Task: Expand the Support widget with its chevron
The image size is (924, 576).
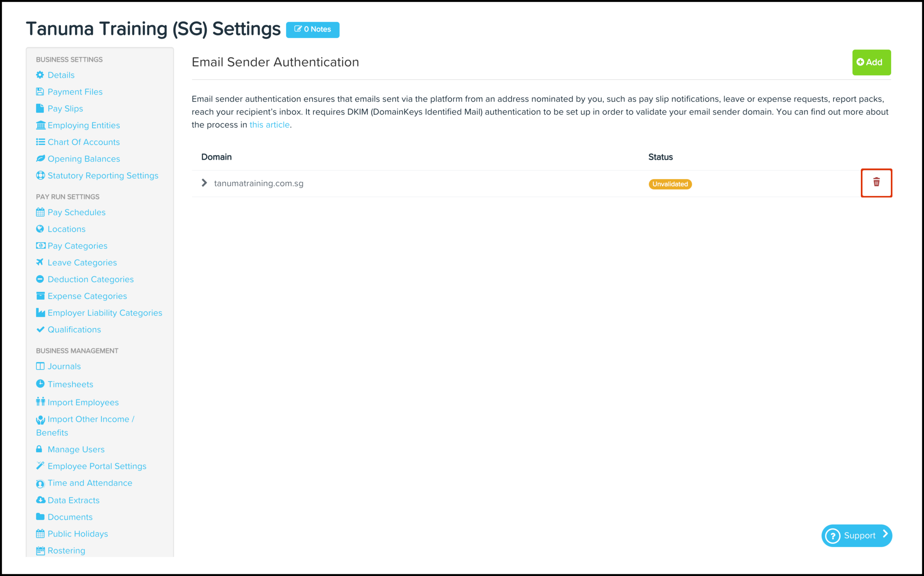Action: click(885, 534)
